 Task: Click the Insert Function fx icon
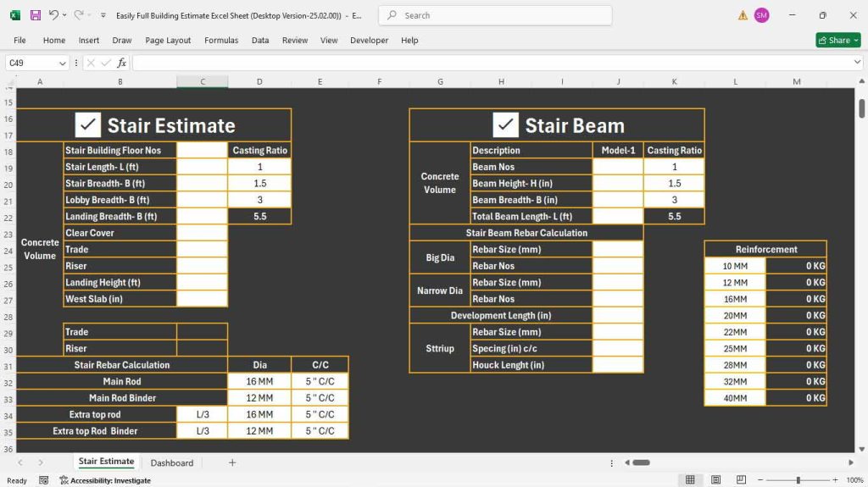[121, 63]
